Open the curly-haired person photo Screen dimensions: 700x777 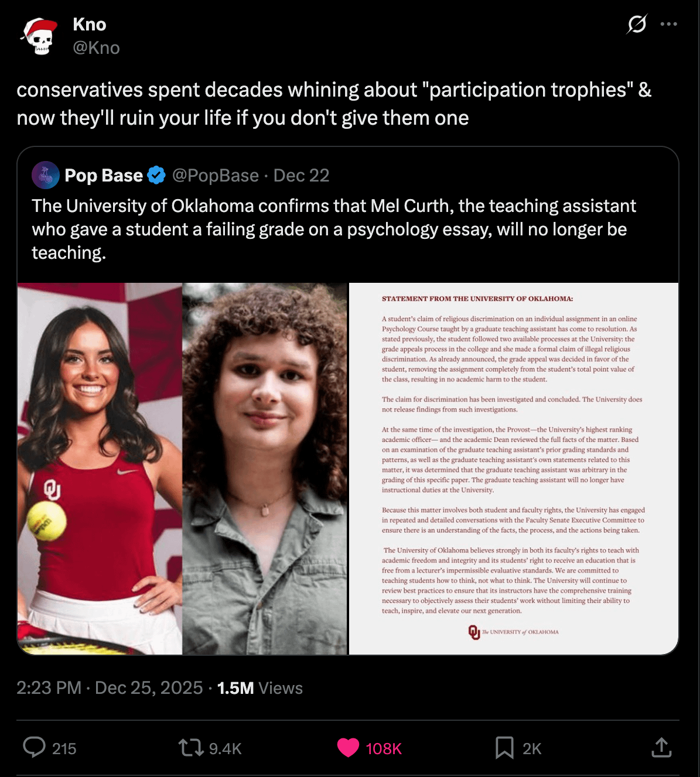pos(265,468)
